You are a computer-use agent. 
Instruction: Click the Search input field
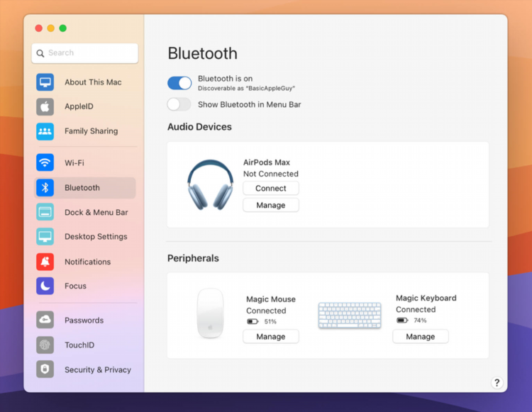(85, 53)
